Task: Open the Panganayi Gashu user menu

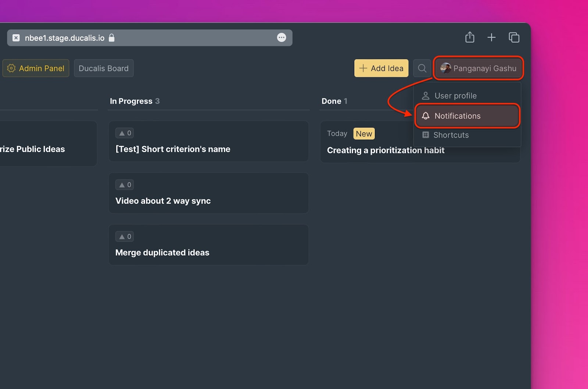Action: [478, 68]
